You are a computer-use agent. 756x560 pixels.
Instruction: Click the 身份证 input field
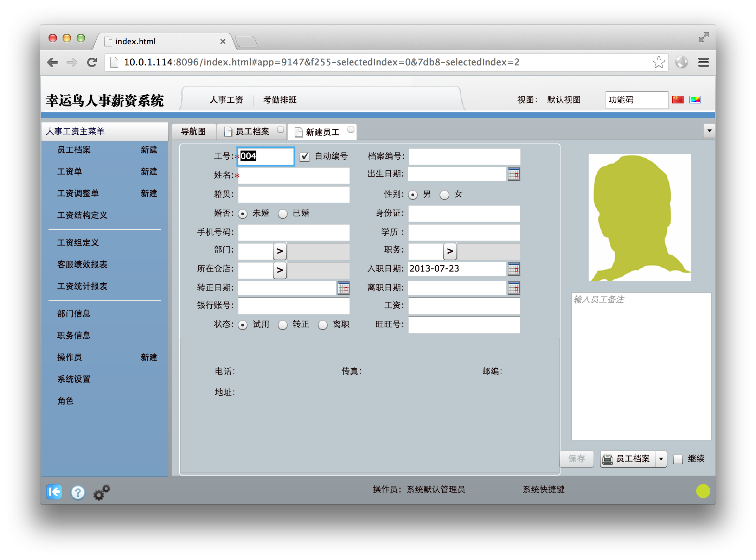(464, 214)
